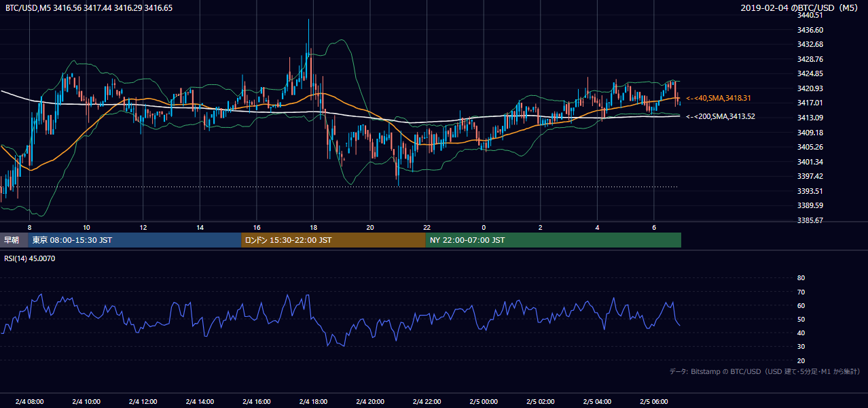Click the hour 22 tick on price chart
The width and height of the screenshot is (868, 408).
[x=427, y=227]
